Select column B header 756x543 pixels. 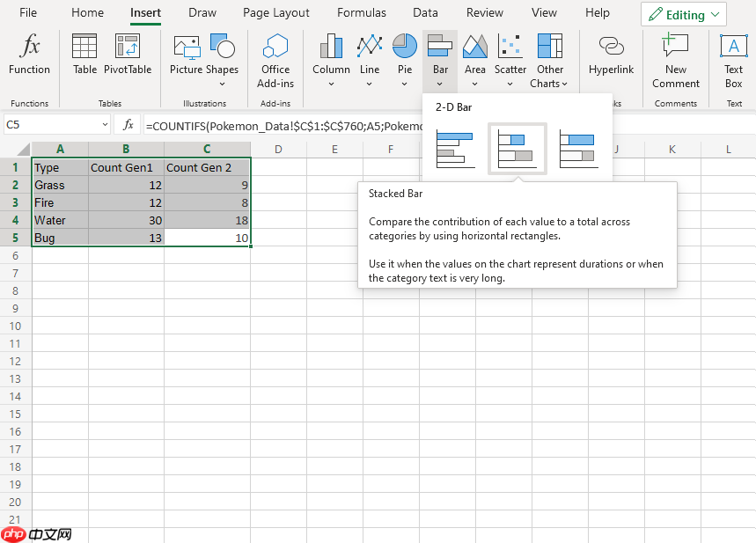click(x=126, y=149)
